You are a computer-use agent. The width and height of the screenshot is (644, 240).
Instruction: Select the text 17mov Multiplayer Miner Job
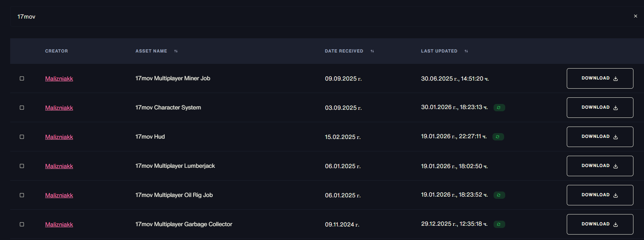pyautogui.click(x=173, y=78)
